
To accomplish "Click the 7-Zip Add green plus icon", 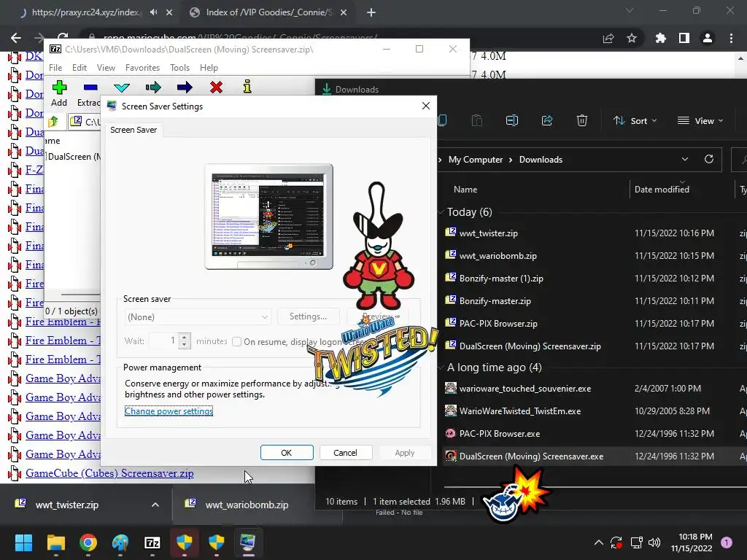I will click(59, 87).
